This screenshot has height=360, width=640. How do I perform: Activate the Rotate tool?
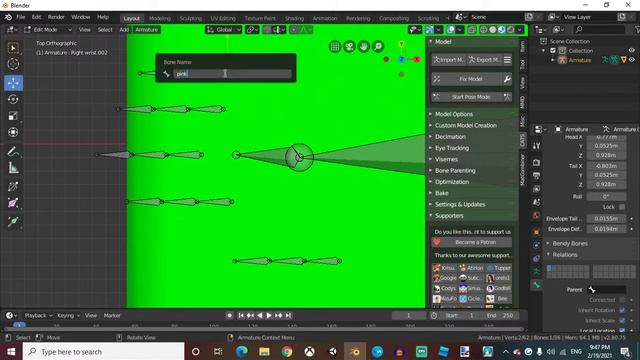tap(13, 99)
